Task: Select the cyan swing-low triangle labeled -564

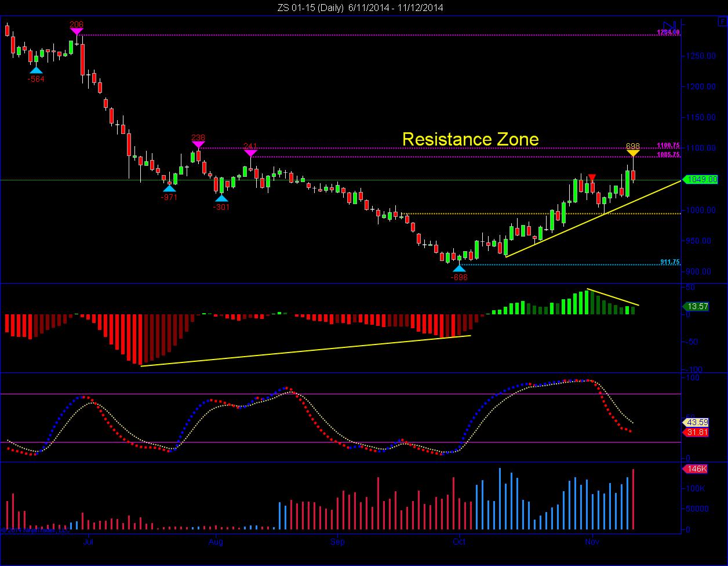Action: click(x=37, y=70)
